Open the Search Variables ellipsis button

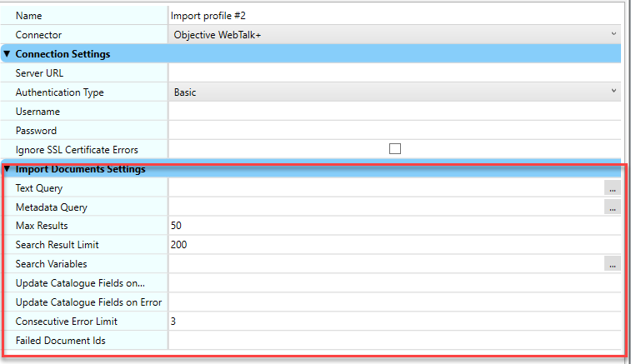[613, 264]
